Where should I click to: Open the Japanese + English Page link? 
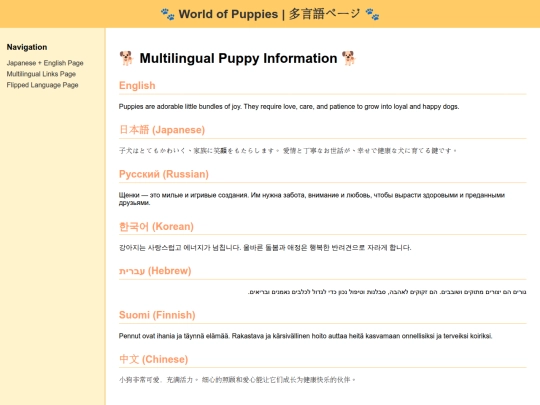45,63
